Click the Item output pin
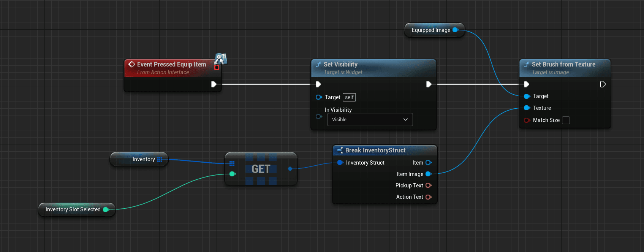 pyautogui.click(x=429, y=163)
